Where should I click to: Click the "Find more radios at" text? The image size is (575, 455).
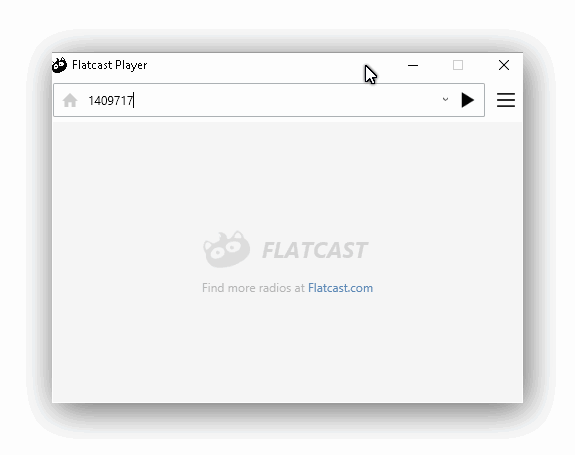click(253, 288)
